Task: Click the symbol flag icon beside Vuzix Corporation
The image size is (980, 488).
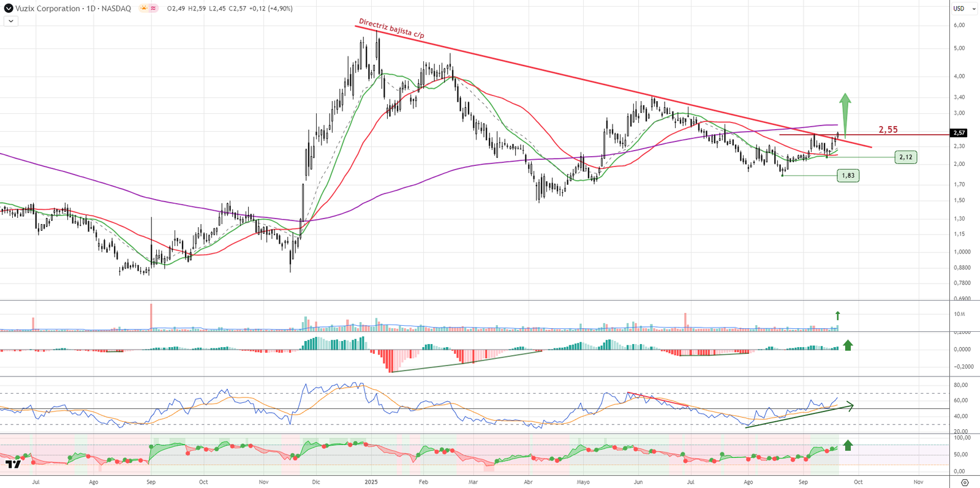Action: point(9,9)
